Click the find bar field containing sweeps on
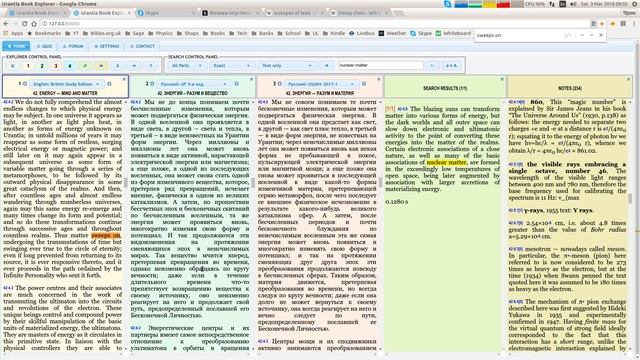This screenshot has width=640, height=360. click(x=518, y=36)
